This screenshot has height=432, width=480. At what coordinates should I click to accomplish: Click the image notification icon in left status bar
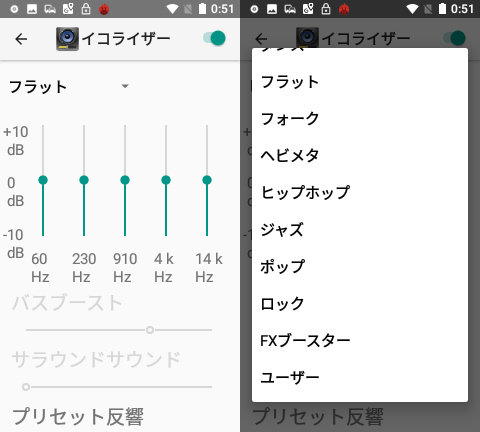(32, 9)
